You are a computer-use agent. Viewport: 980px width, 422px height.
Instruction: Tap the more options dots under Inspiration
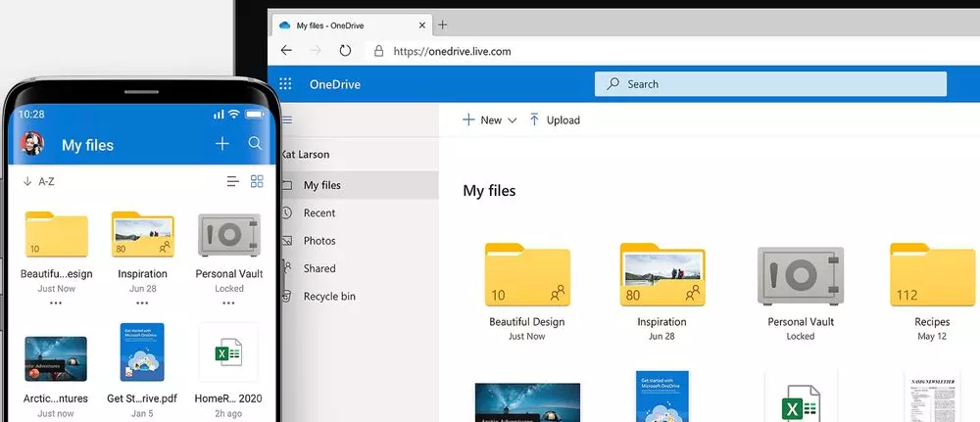pyautogui.click(x=142, y=303)
